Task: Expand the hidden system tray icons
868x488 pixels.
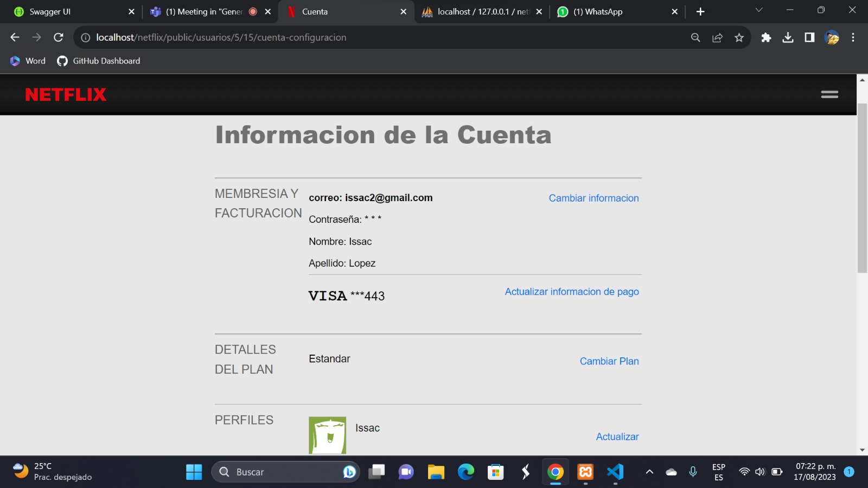Action: [649, 472]
